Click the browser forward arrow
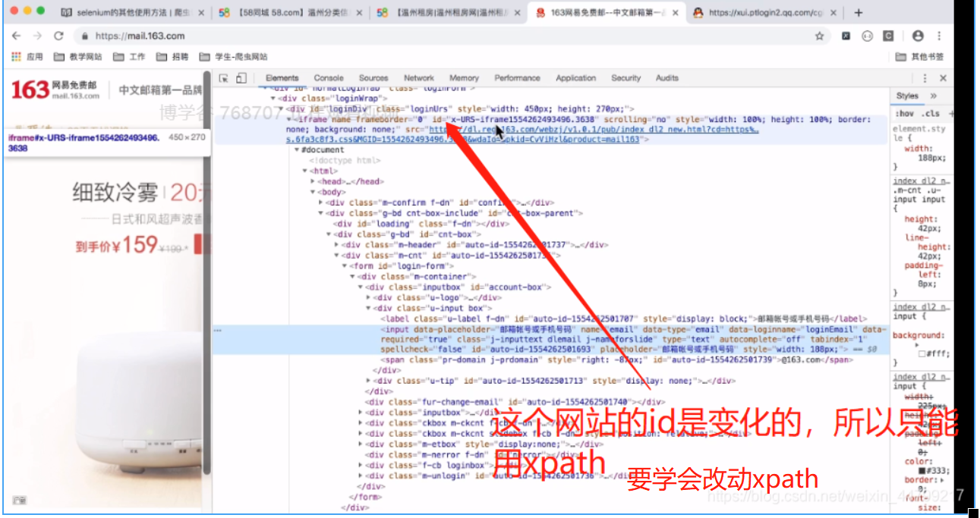980x518 pixels. tap(37, 36)
